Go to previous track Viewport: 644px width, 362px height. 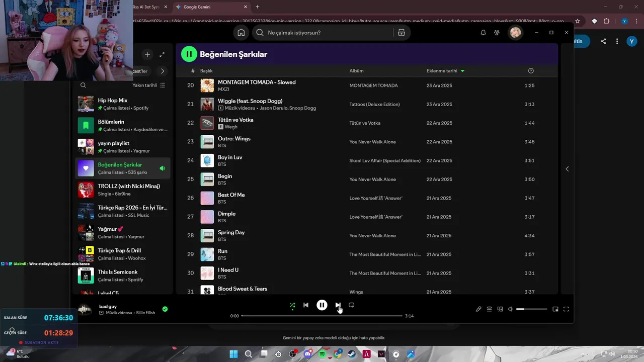pyautogui.click(x=306, y=305)
